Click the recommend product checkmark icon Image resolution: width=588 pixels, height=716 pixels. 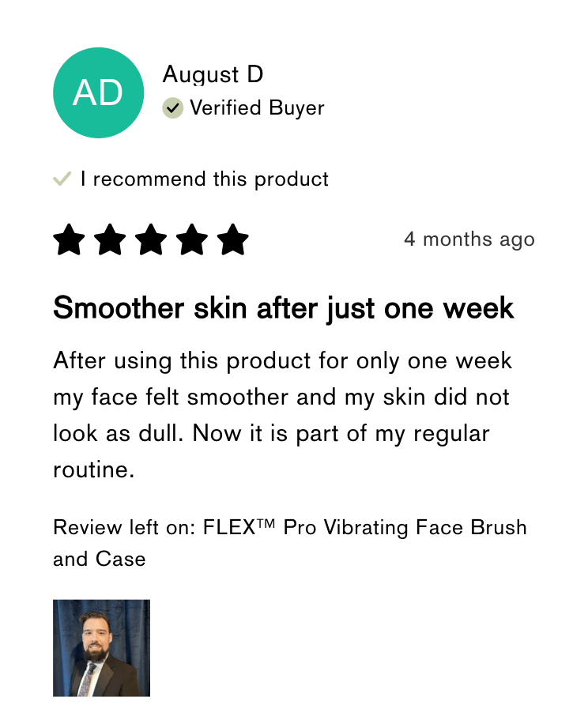tap(62, 179)
